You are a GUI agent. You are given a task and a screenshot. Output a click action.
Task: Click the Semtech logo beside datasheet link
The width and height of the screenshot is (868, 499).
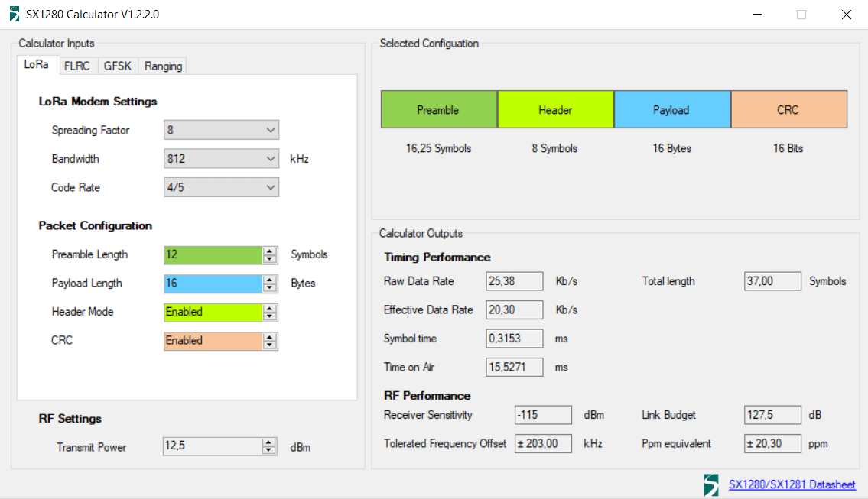(x=711, y=484)
